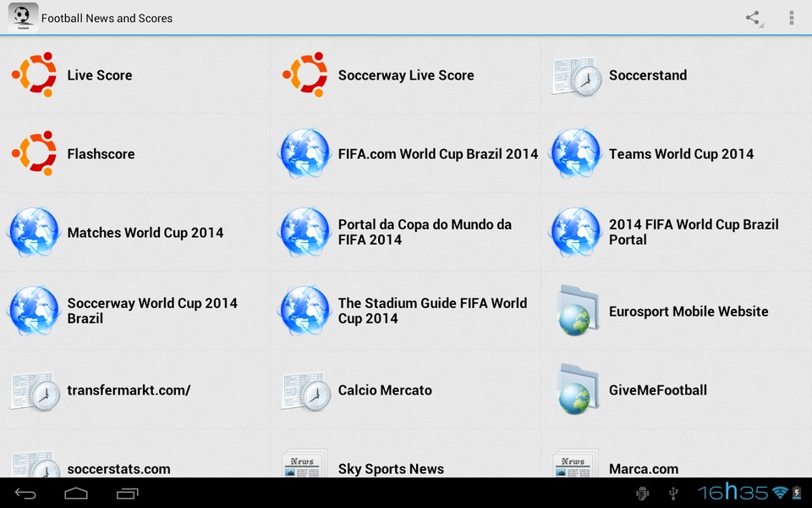This screenshot has height=508, width=812.
Task: Tap the Android Home navigation button
Action: (x=76, y=494)
